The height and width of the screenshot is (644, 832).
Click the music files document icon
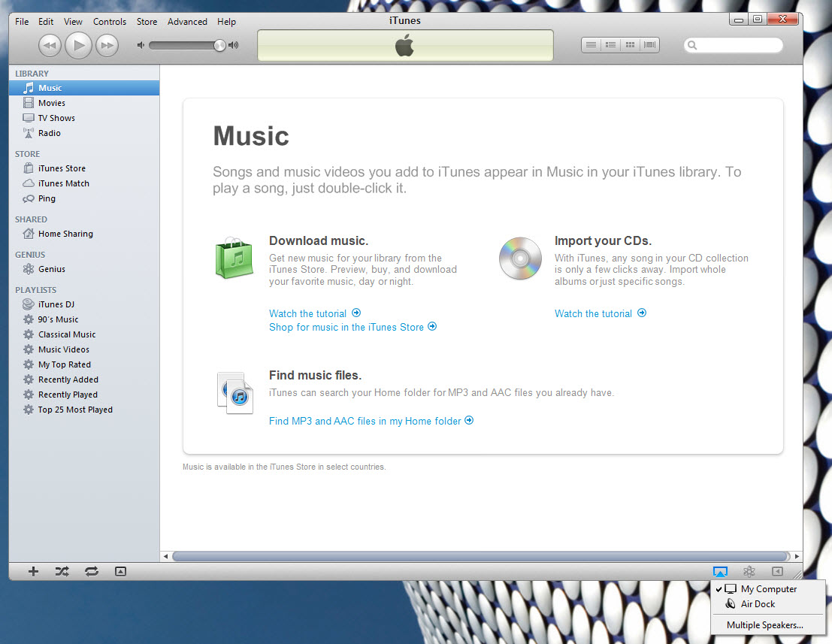(x=235, y=393)
